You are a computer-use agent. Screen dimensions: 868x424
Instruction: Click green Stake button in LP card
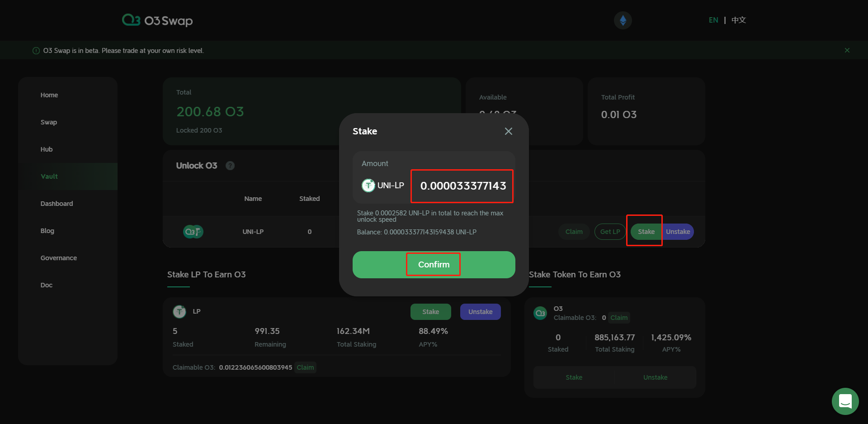tap(431, 312)
